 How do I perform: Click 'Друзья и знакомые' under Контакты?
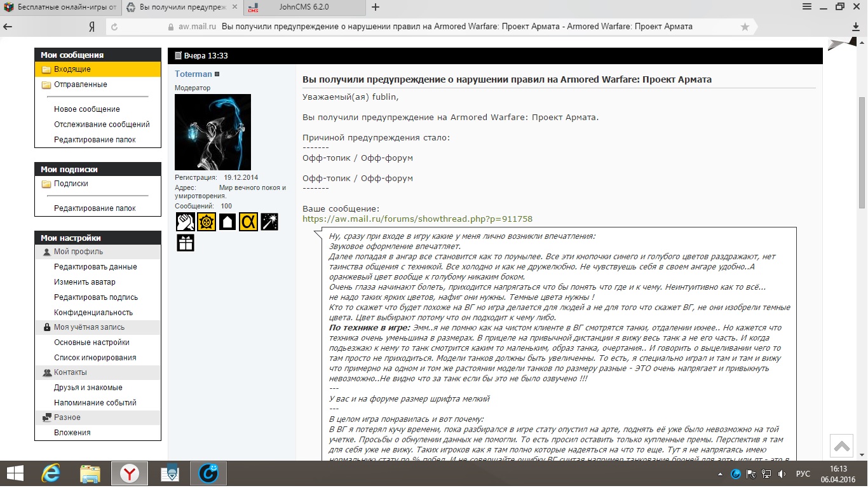coord(88,388)
